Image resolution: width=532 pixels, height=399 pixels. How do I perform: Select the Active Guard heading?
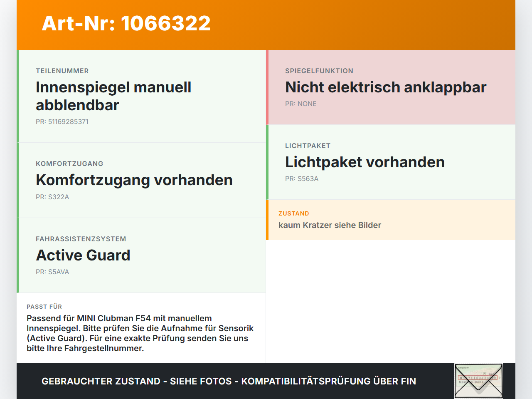[x=83, y=255]
